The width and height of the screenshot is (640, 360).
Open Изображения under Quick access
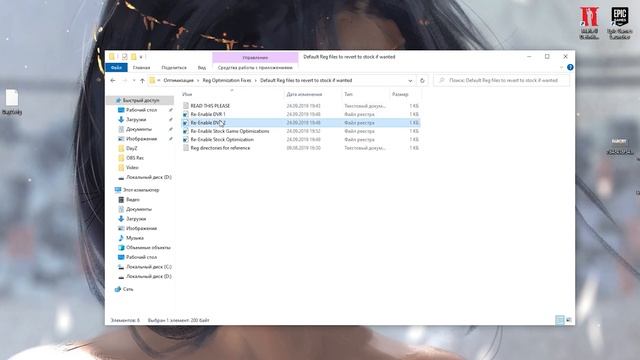141,139
